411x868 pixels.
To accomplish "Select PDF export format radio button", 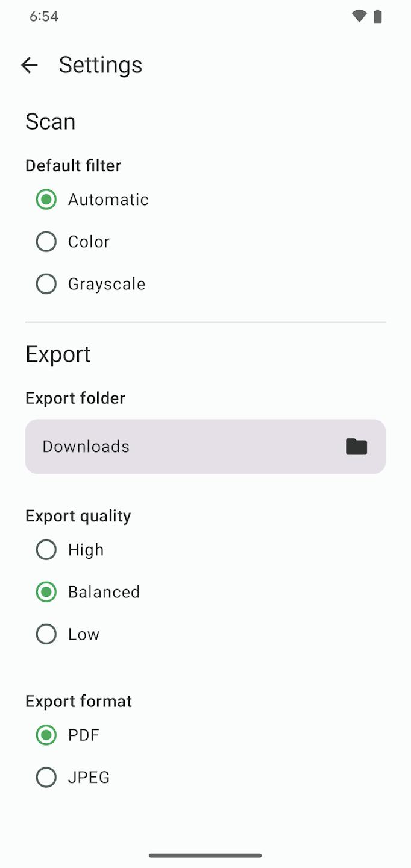I will pyautogui.click(x=46, y=735).
